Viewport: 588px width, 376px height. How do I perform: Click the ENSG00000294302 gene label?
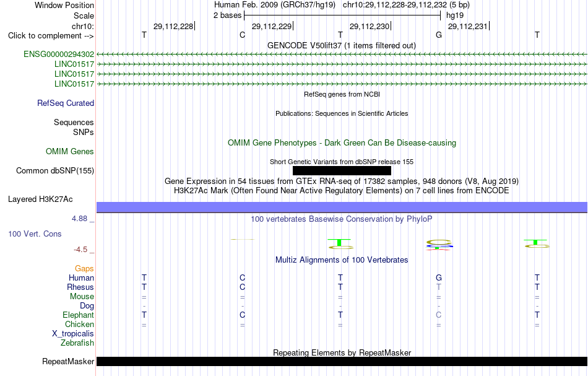[x=59, y=54]
